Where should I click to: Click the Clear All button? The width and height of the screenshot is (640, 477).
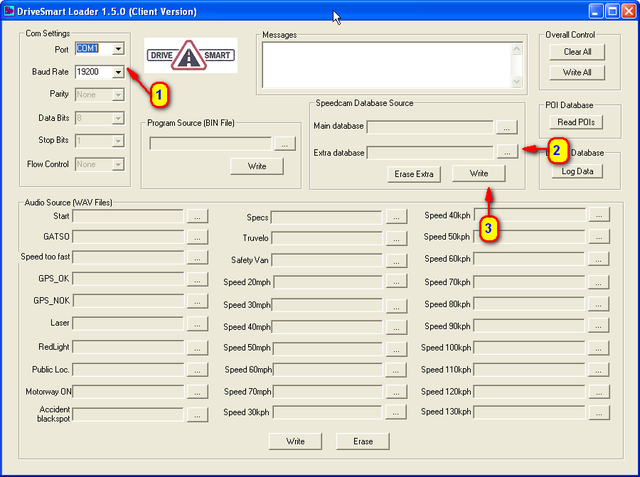577,52
